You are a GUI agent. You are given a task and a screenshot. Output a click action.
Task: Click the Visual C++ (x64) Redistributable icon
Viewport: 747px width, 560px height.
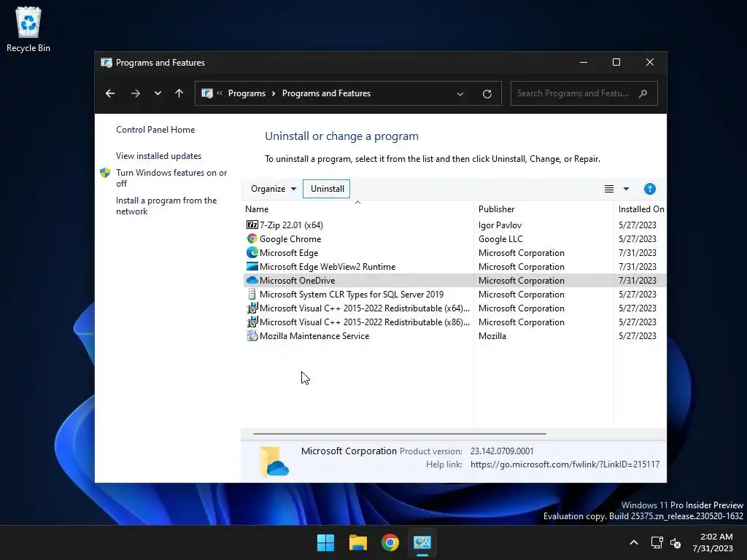(252, 308)
